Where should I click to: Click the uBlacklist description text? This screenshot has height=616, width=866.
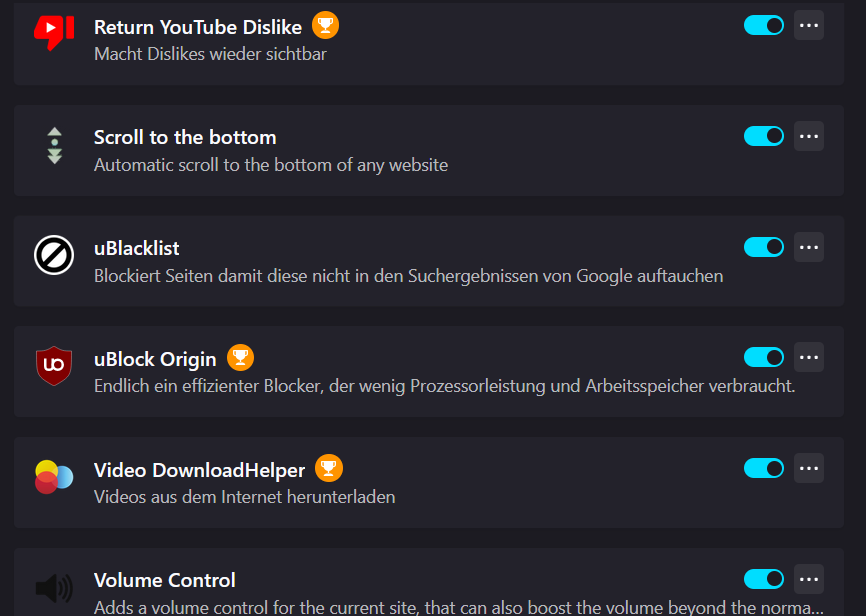pos(408,275)
